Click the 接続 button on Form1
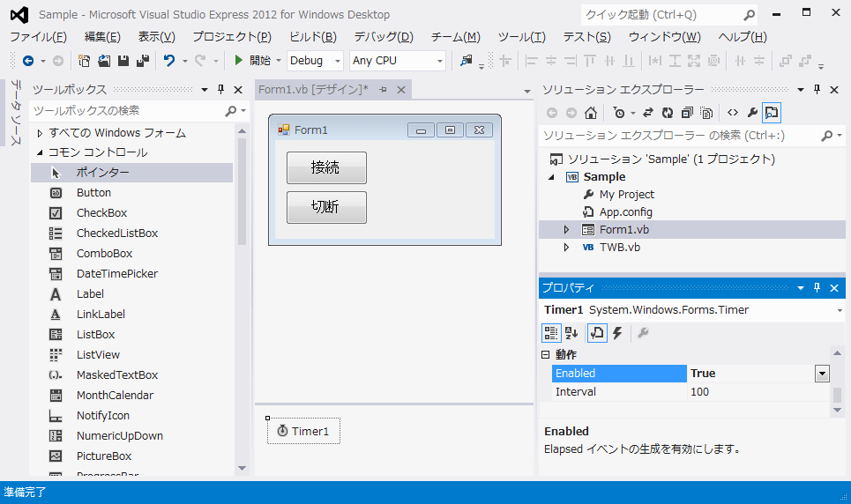The image size is (851, 504). point(326,167)
